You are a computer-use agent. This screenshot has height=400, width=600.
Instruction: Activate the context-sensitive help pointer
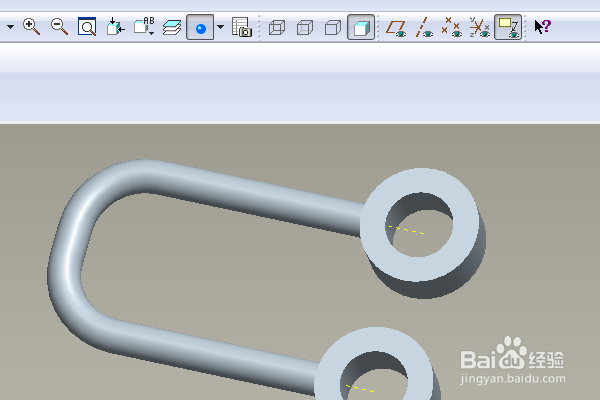coord(543,27)
